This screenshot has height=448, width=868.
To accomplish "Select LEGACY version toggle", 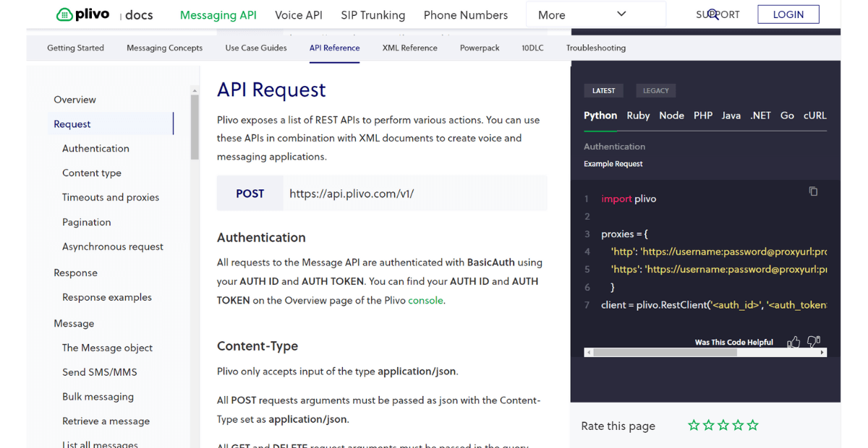I will coord(656,90).
